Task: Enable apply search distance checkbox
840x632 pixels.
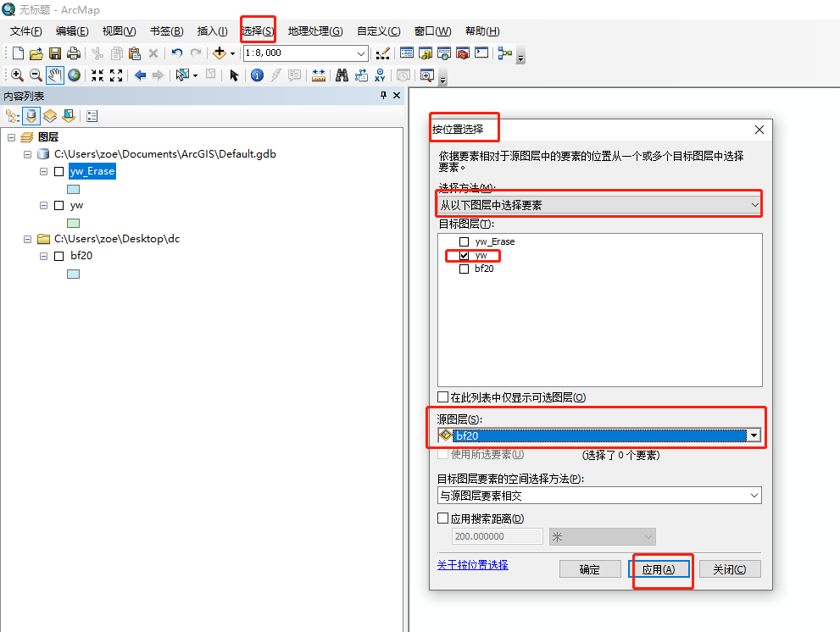Action: (x=443, y=518)
